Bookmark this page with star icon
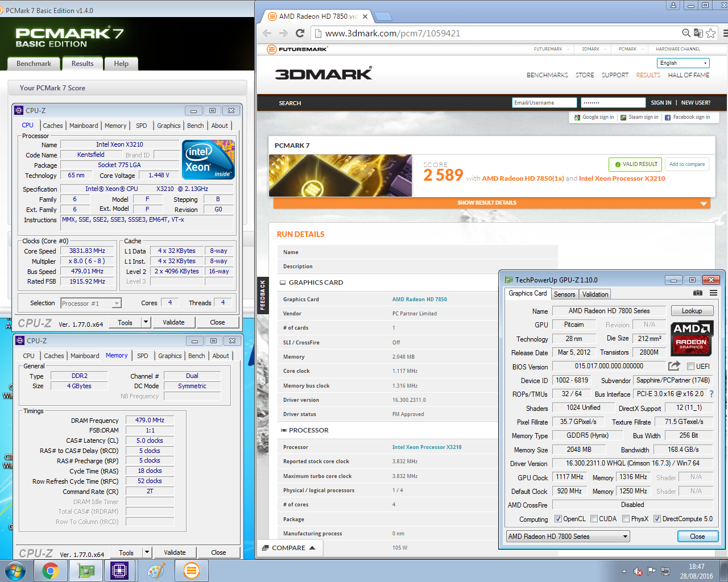The width and height of the screenshot is (728, 582). [710, 33]
